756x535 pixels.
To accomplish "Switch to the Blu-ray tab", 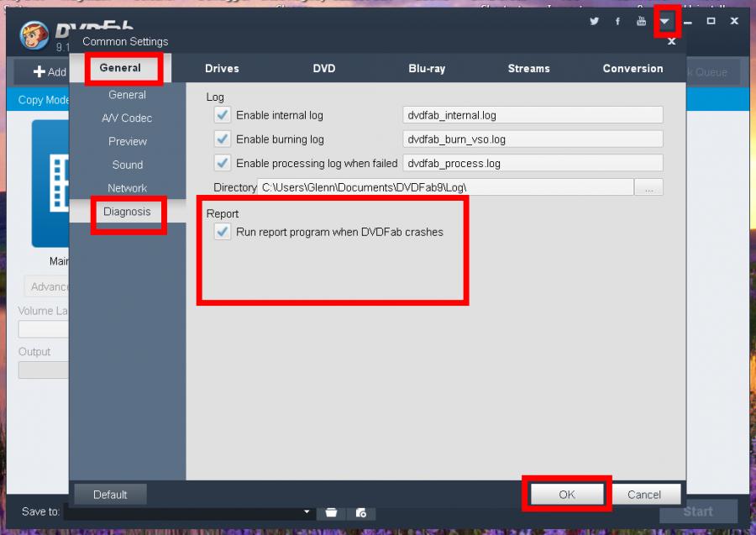I will [x=427, y=68].
